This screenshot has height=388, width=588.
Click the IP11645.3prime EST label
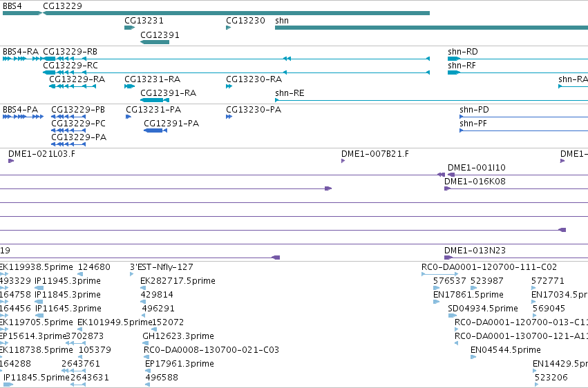coord(68,309)
